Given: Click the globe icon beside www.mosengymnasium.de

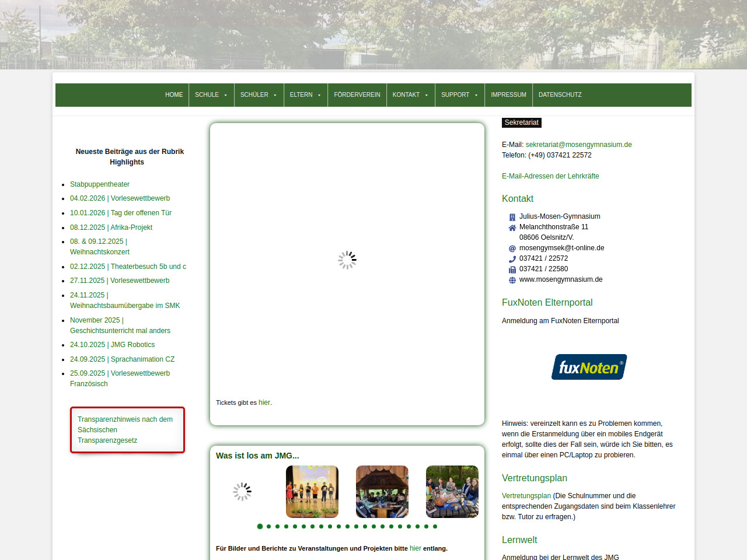Looking at the screenshot, I should tap(512, 280).
